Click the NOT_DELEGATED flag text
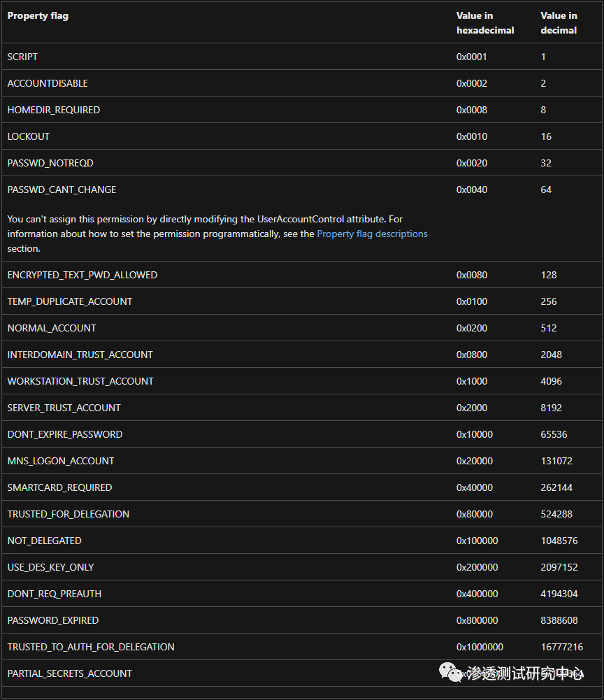 tap(44, 541)
